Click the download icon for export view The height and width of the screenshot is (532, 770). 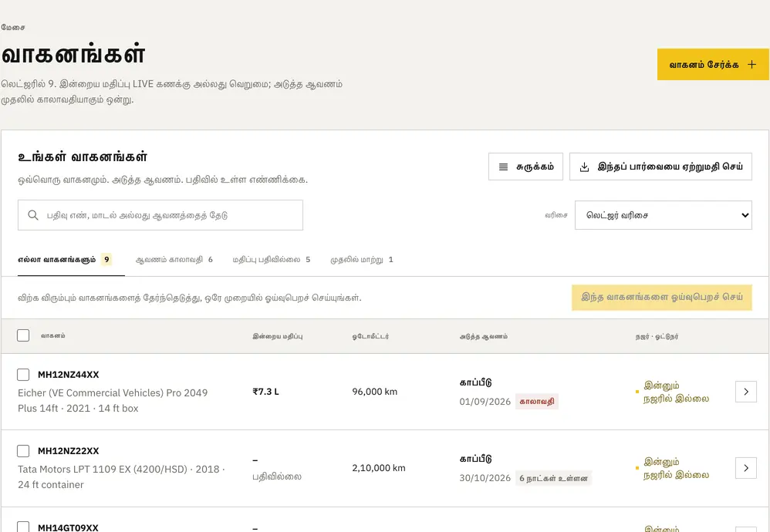(584, 167)
